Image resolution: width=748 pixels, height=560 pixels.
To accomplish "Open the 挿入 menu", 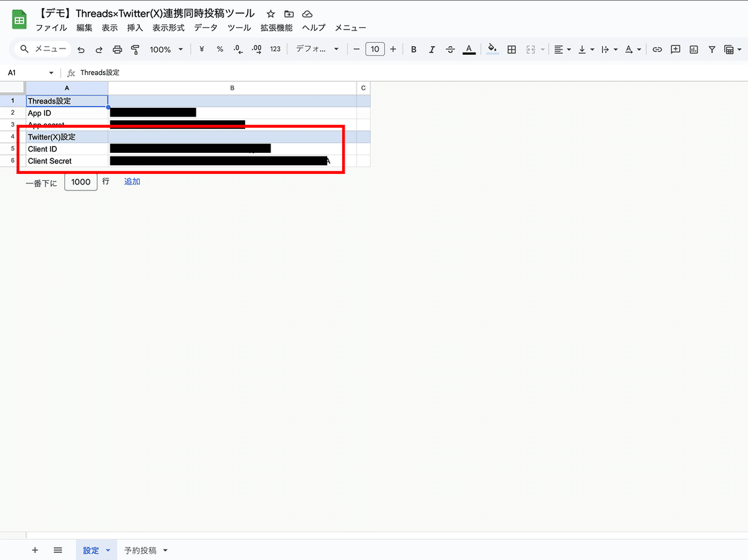I will click(x=135, y=27).
